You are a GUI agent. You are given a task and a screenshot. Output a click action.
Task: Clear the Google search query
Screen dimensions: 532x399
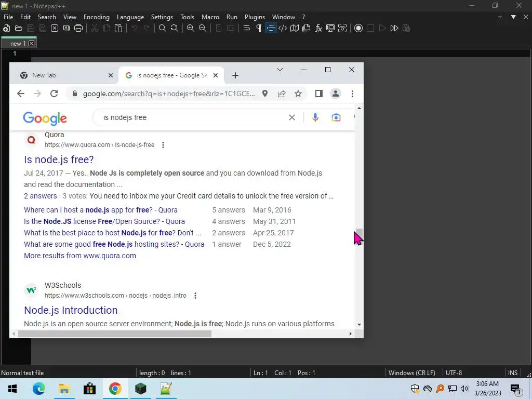click(x=292, y=117)
